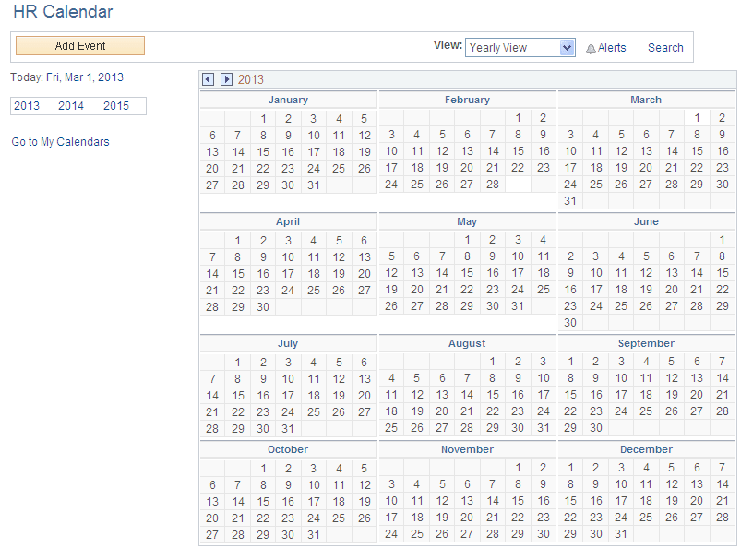This screenshot has width=741, height=560.
Task: Select March 1 on the calendar
Action: pyautogui.click(x=698, y=118)
